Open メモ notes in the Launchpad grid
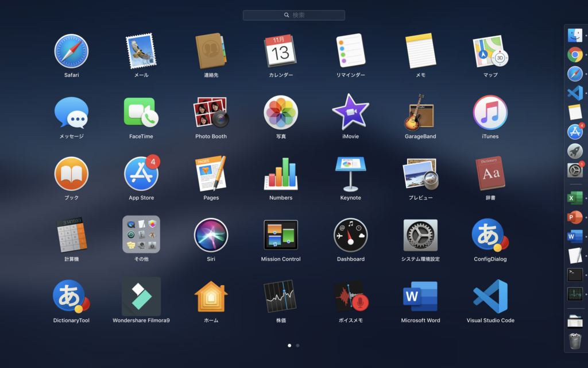 [x=420, y=51]
